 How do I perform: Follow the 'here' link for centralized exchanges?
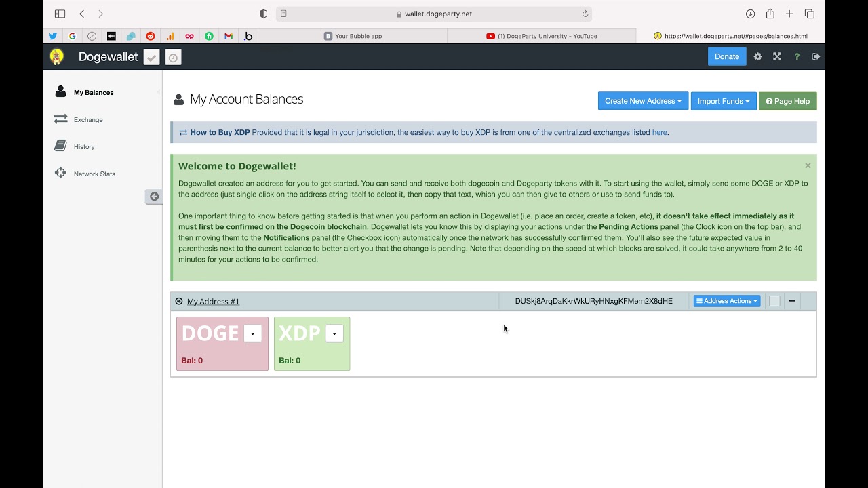point(659,133)
